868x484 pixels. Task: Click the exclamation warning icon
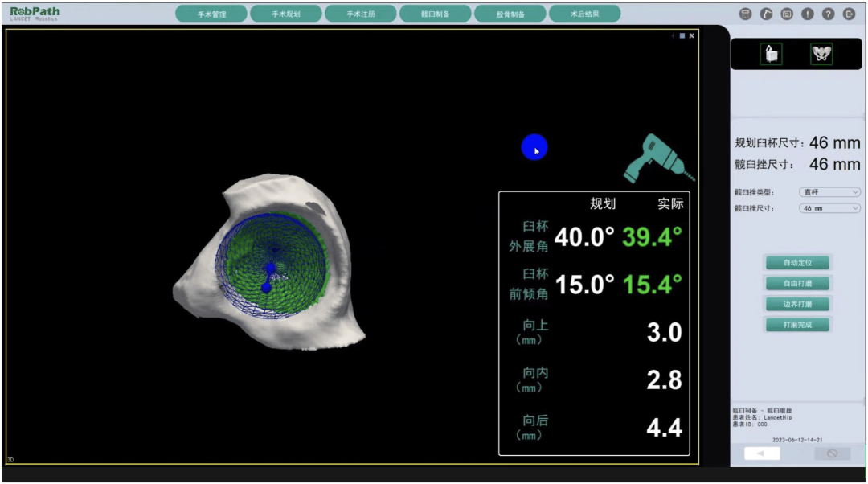pyautogui.click(x=808, y=14)
